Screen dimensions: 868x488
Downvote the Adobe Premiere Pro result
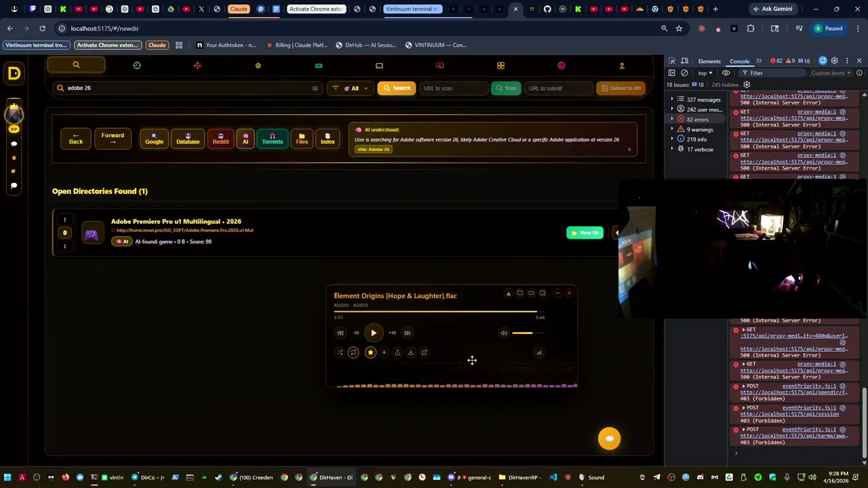pos(65,246)
